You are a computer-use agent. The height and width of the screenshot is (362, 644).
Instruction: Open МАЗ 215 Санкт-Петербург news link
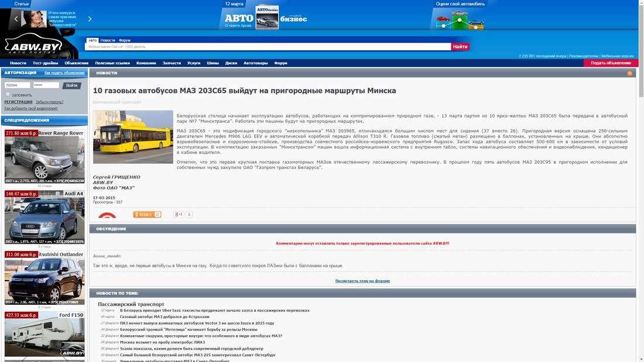click(197, 355)
